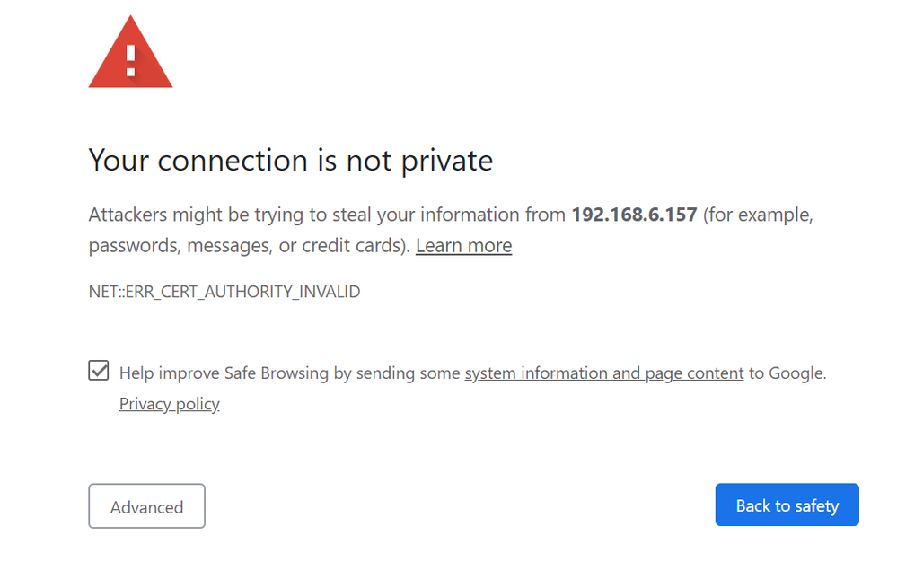Toggle the Help improve Safe Browsing checkbox

99,371
